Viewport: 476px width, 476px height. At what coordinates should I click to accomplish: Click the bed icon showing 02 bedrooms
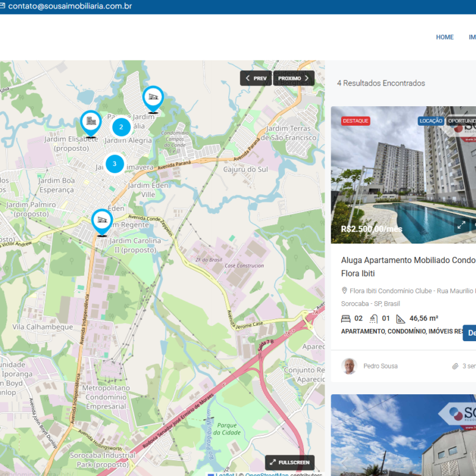[345, 319]
